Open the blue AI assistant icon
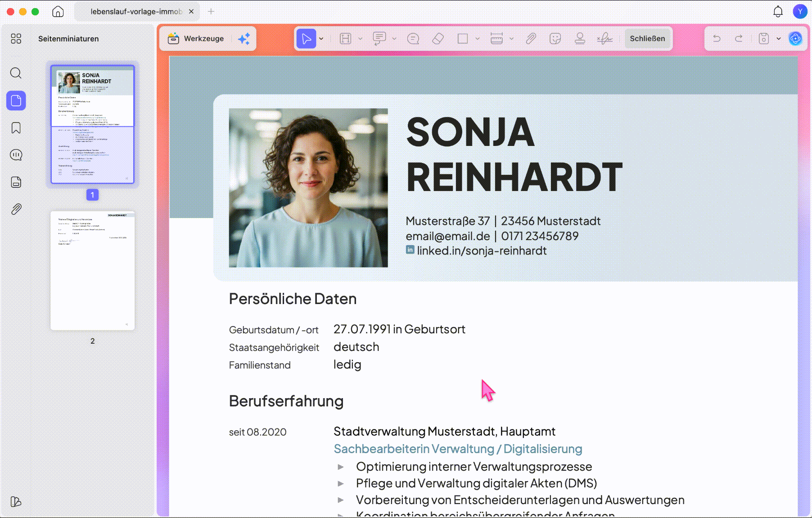 click(x=795, y=39)
